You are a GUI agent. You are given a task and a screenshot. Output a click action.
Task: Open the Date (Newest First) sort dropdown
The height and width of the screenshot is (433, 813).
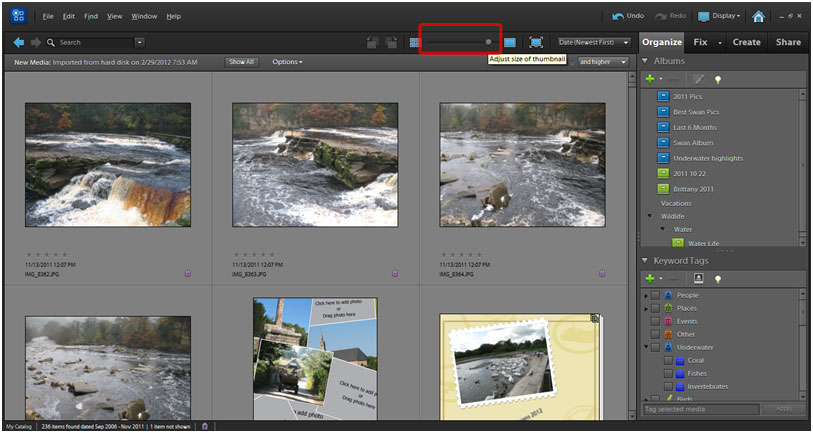(594, 43)
